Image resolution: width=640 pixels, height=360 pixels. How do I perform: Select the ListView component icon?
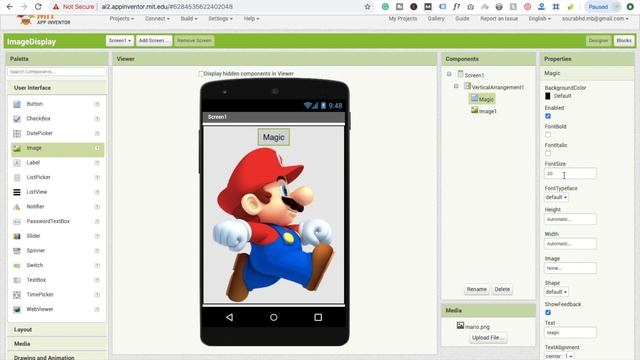17,192
